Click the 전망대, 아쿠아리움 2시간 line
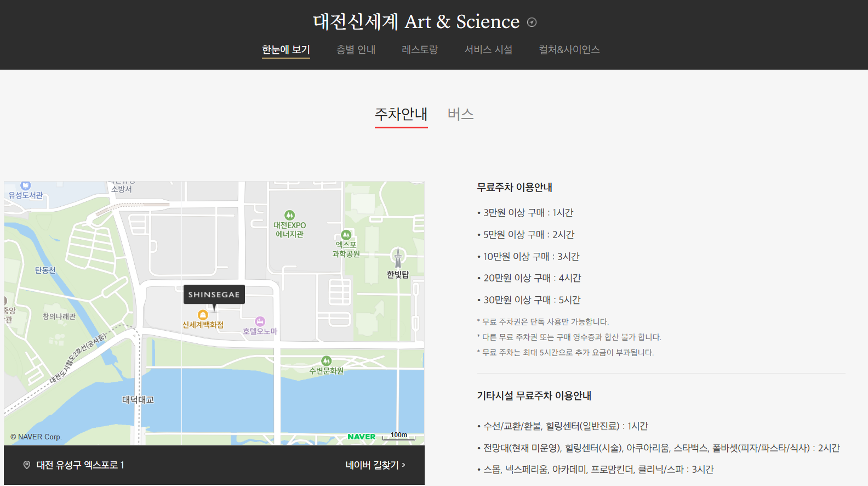Viewport: 868px width, 486px height. point(659,448)
